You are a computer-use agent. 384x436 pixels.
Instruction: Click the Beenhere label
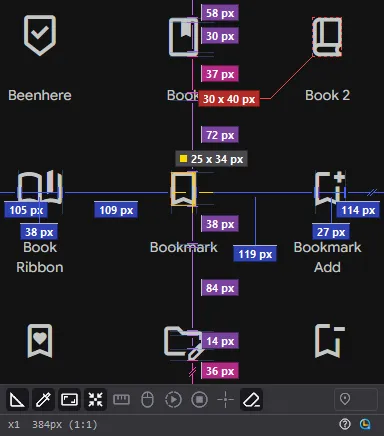click(40, 95)
